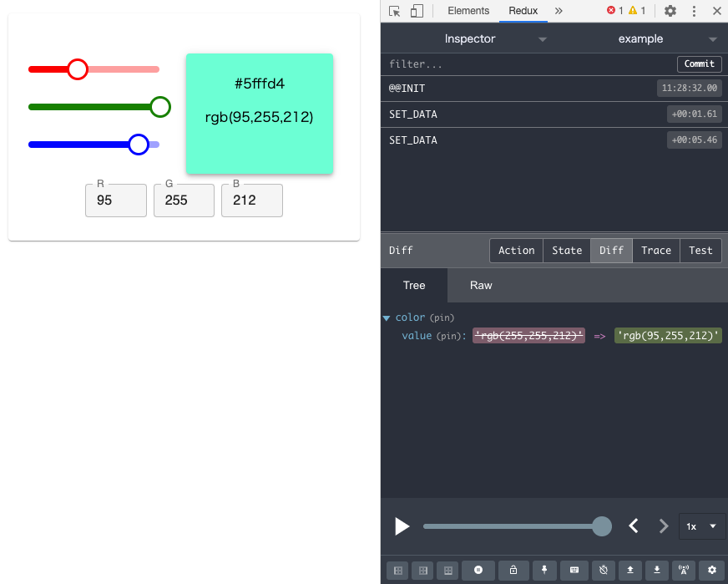This screenshot has height=584, width=728.
Task: Click the Commit button
Action: [x=700, y=63]
